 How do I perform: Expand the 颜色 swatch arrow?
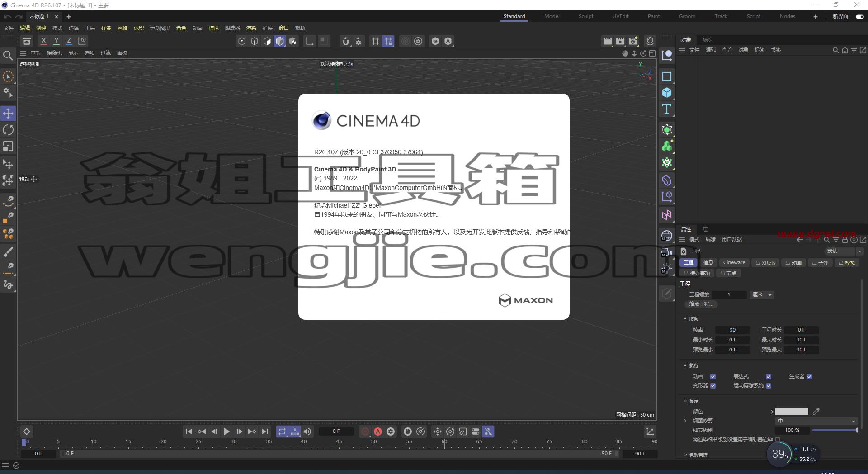[772, 412]
